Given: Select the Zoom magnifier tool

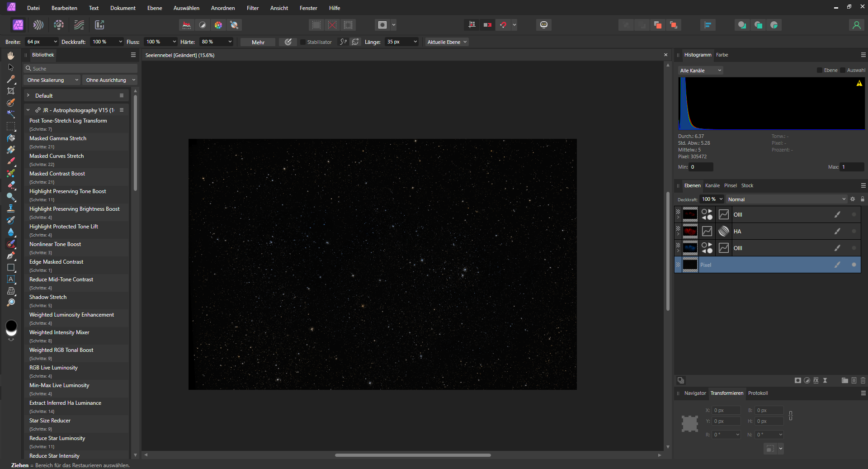Looking at the screenshot, I should coord(11,303).
